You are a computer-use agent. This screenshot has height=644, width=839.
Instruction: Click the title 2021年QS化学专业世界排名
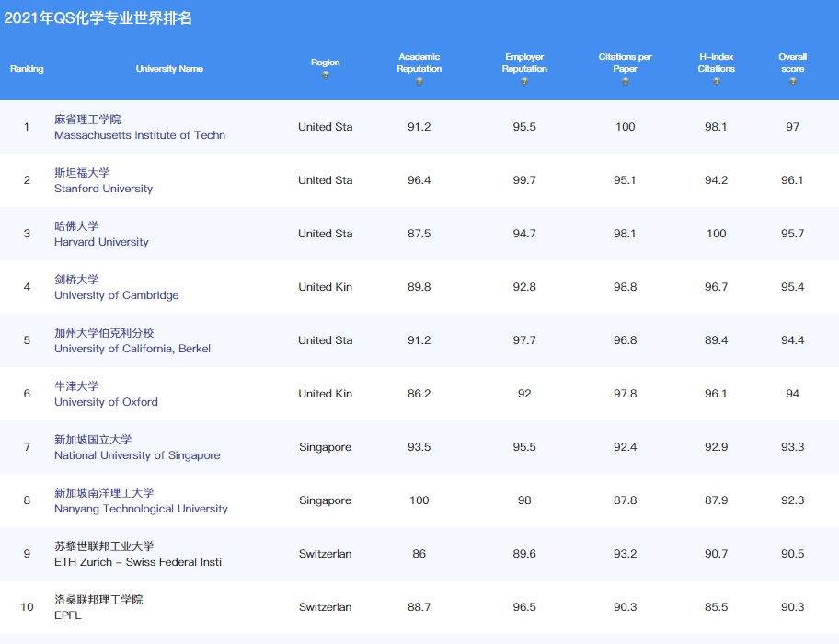click(x=98, y=18)
